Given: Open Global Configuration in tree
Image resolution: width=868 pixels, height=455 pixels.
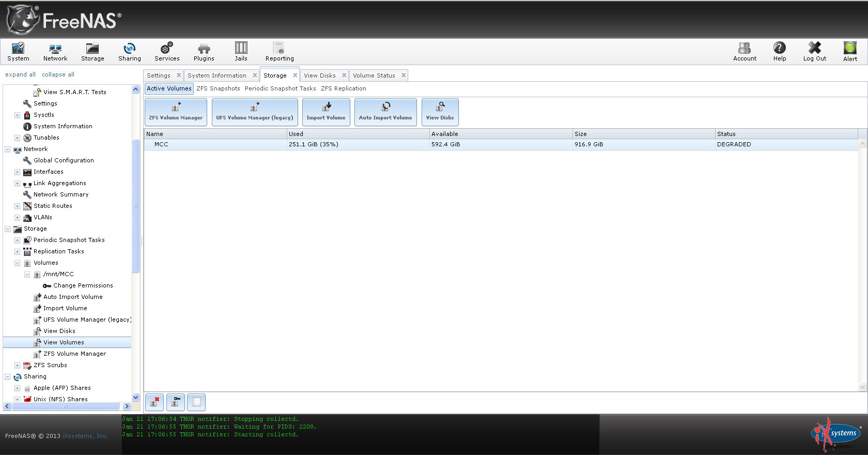Looking at the screenshot, I should tap(64, 160).
